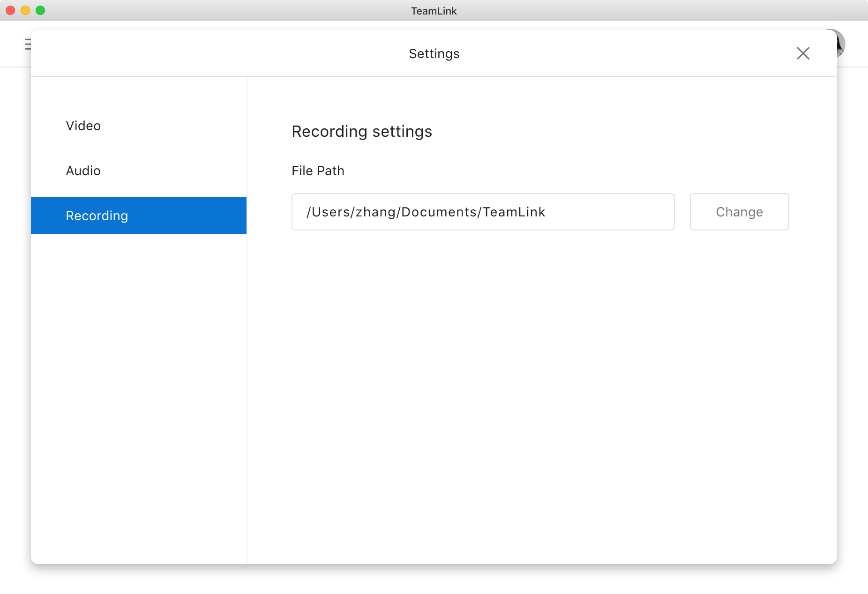Viewport: 868px width, 594px height.
Task: Close the TeamLink window with red button
Action: tap(10, 10)
